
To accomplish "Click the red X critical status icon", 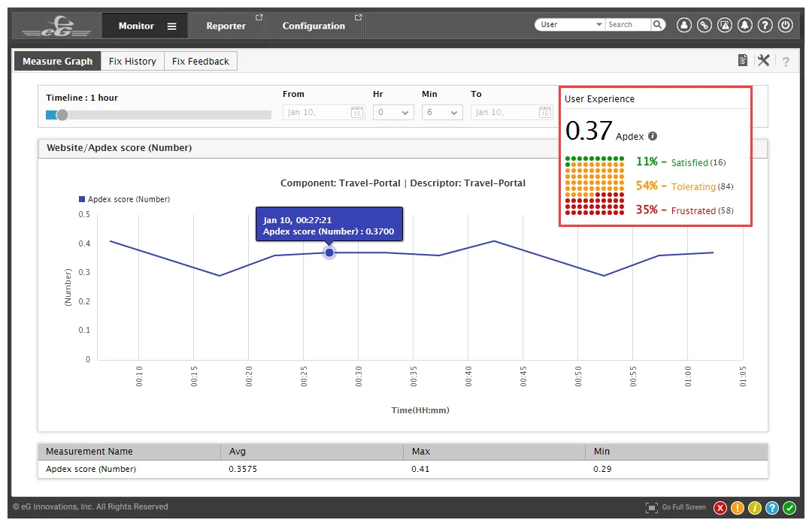I will coord(720,508).
